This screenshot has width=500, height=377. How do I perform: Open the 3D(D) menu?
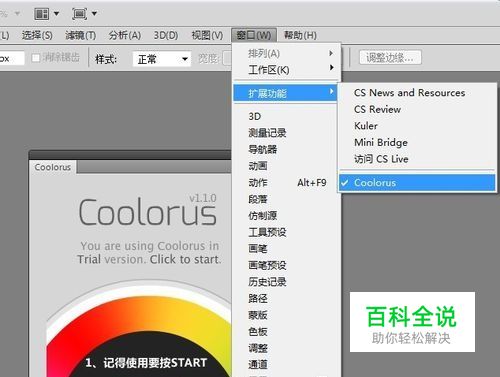click(166, 35)
